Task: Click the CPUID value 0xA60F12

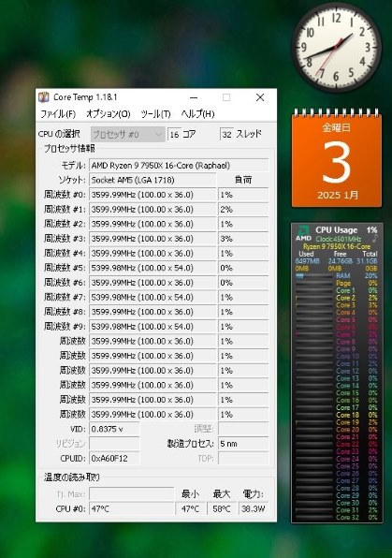Action: pyautogui.click(x=114, y=459)
